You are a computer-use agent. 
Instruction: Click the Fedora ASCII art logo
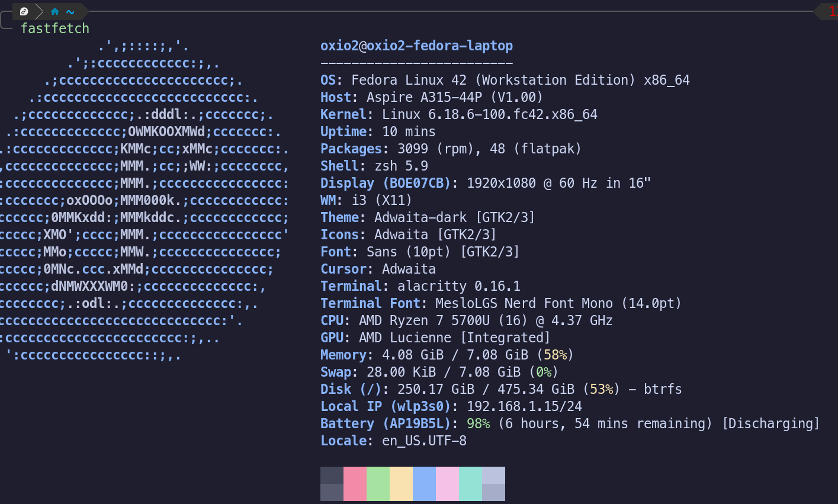(142, 201)
